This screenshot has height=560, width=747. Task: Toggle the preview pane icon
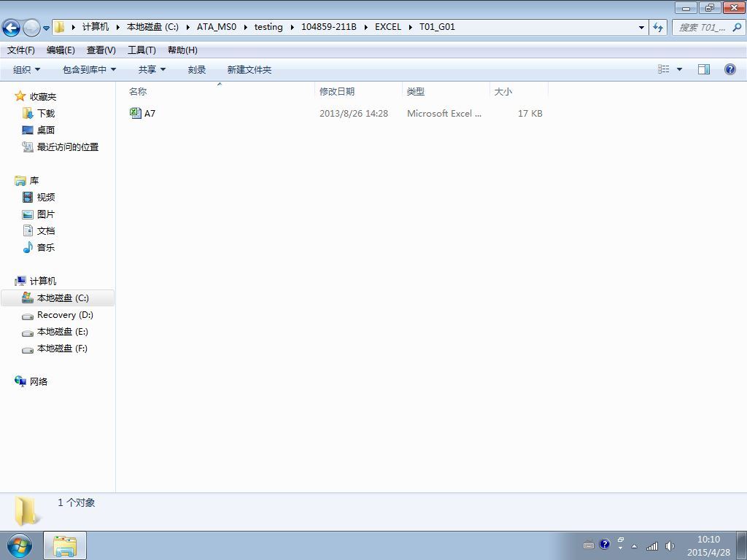(x=704, y=69)
